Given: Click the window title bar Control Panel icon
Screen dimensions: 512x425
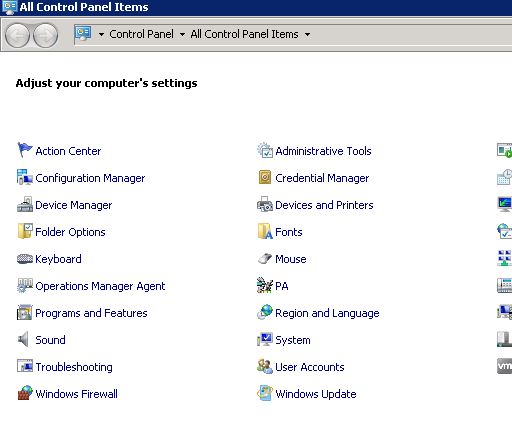Looking at the screenshot, I should coord(9,7).
